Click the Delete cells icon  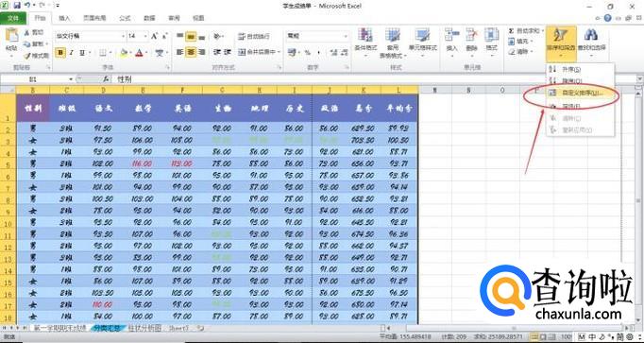click(471, 35)
